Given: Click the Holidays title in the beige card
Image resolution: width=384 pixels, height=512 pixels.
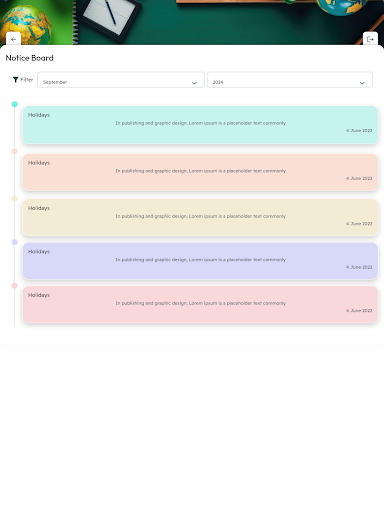Looking at the screenshot, I should (39, 208).
